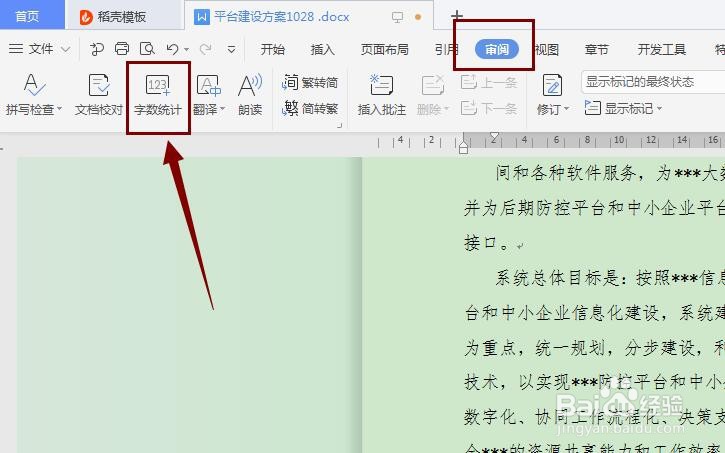Click the line starting 为重点，统一规划

click(x=594, y=348)
